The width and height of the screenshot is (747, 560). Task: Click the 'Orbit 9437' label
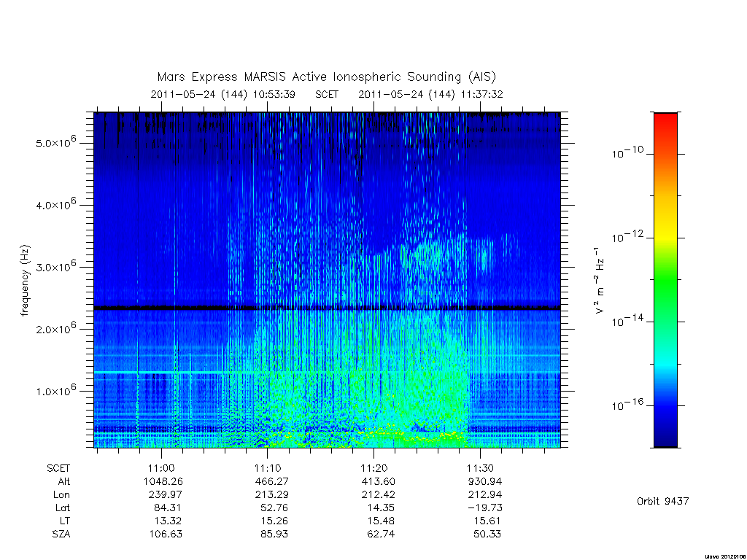(663, 502)
